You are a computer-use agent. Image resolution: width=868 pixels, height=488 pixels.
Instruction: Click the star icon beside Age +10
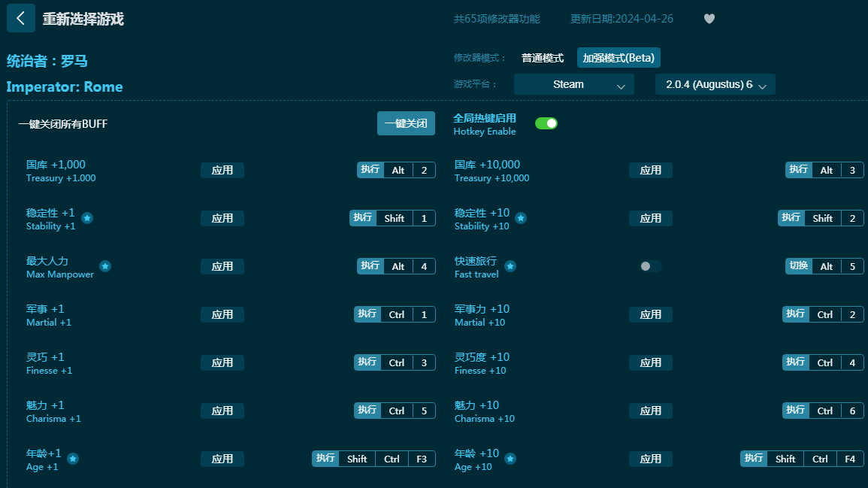[510, 459]
